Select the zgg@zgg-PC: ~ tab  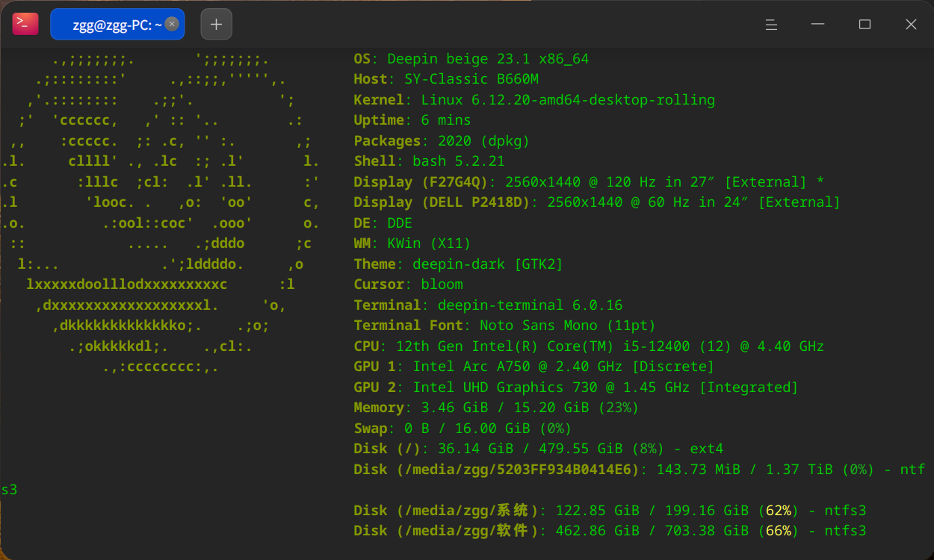click(x=117, y=24)
